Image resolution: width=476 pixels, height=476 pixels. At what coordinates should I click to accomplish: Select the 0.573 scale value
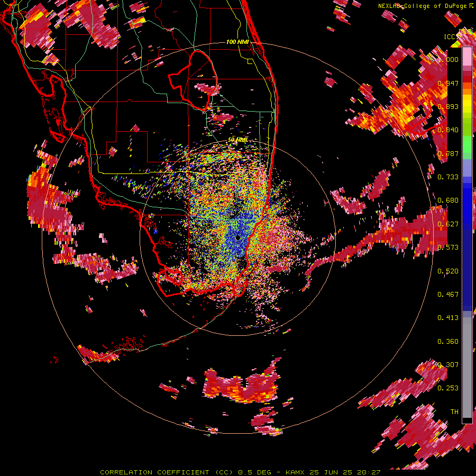tap(448, 247)
